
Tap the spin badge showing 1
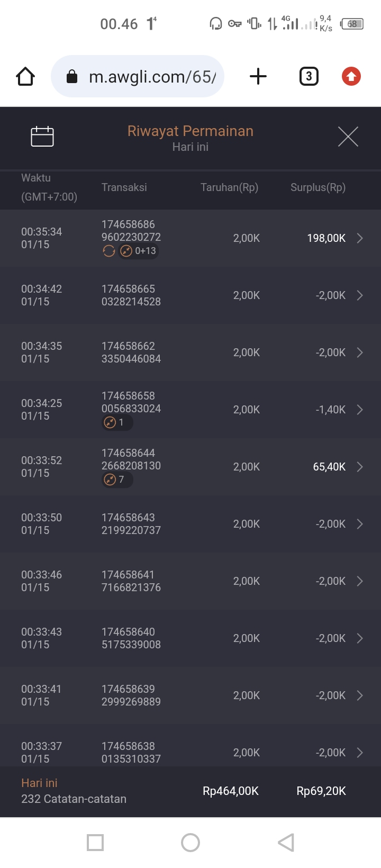click(117, 422)
